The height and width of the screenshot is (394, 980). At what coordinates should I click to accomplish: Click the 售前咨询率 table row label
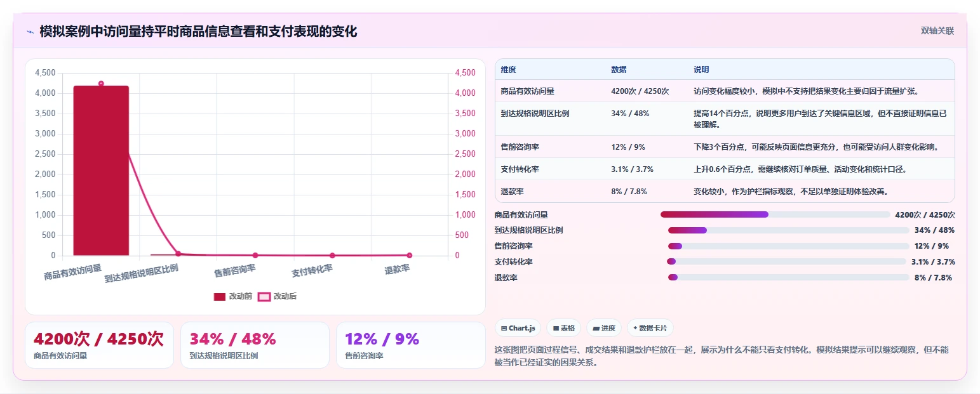point(520,147)
